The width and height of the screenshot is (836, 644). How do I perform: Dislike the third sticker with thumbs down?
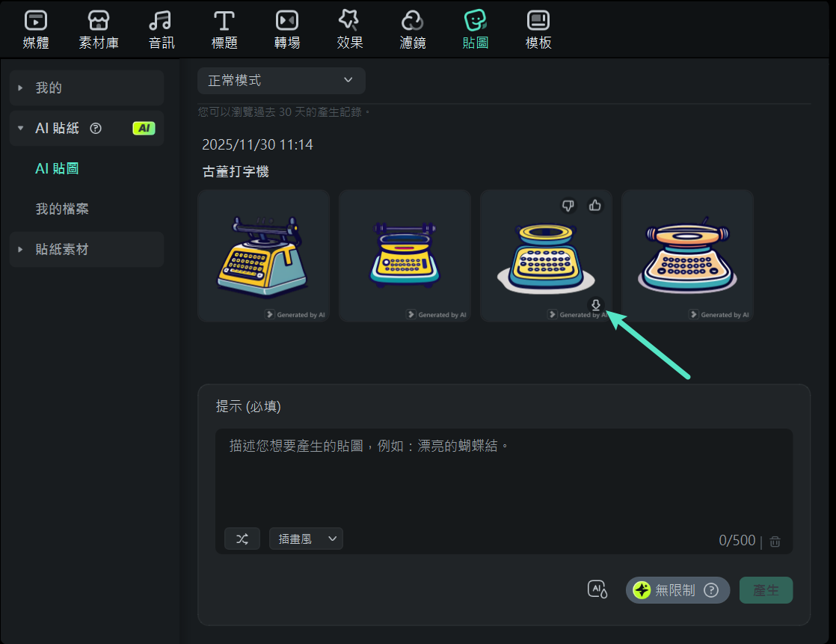(568, 205)
